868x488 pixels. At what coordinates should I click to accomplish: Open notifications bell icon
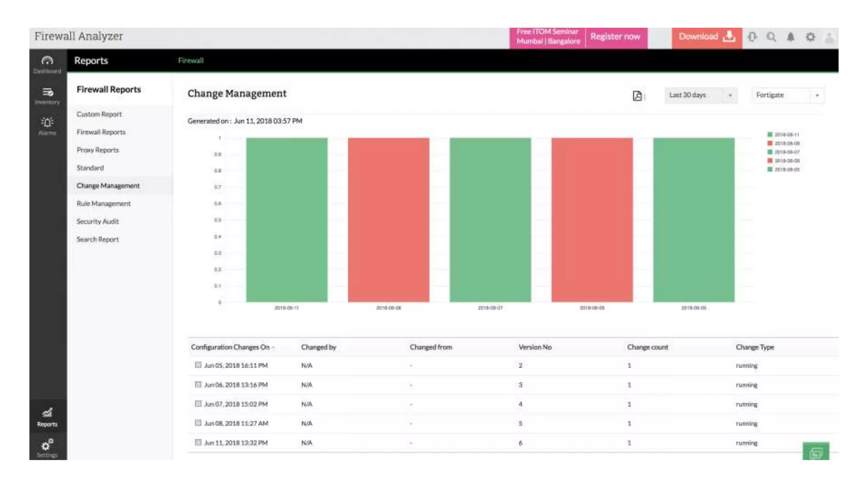coord(790,37)
